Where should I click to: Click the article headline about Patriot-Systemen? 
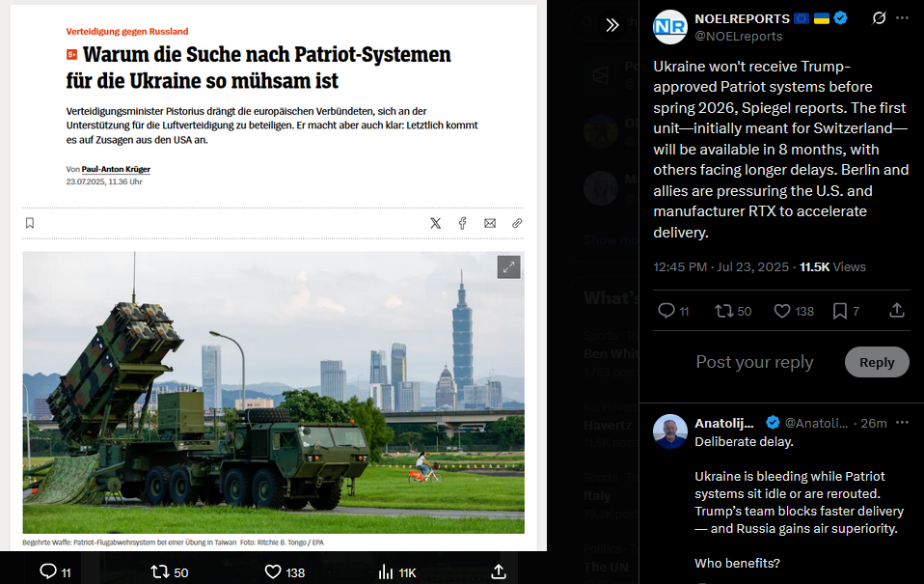point(258,68)
